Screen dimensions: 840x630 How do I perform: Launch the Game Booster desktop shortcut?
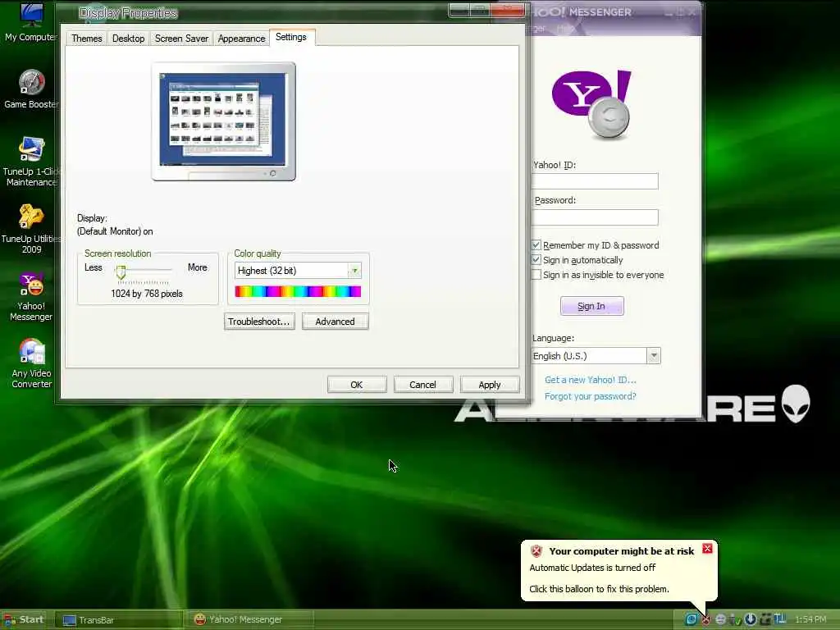click(31, 89)
